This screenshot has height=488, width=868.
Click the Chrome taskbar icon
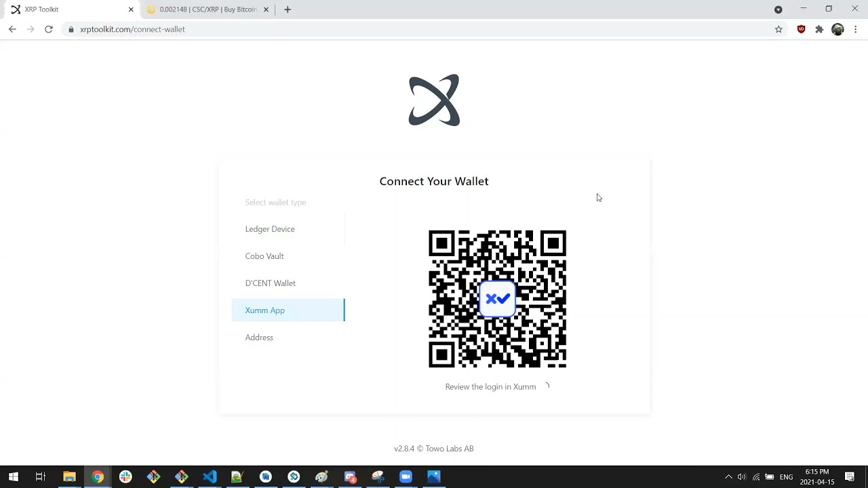tap(98, 477)
